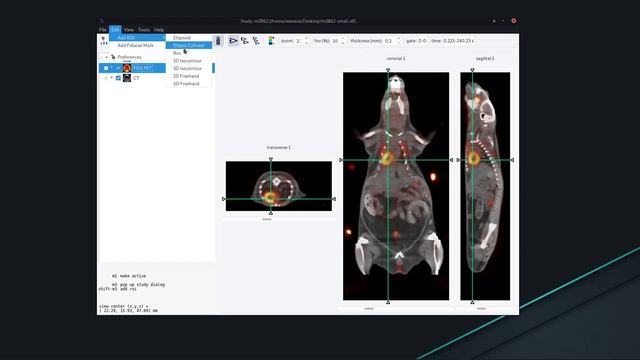640x360 pixels.
Task: Toggle the leftmost box on FDG PET row
Action: [106, 68]
